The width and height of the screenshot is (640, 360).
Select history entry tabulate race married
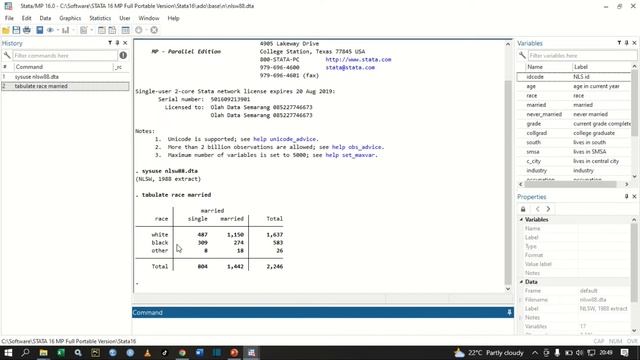(x=65, y=86)
